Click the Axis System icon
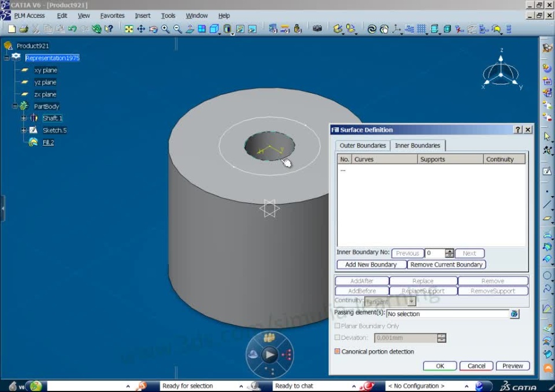 click(397, 29)
